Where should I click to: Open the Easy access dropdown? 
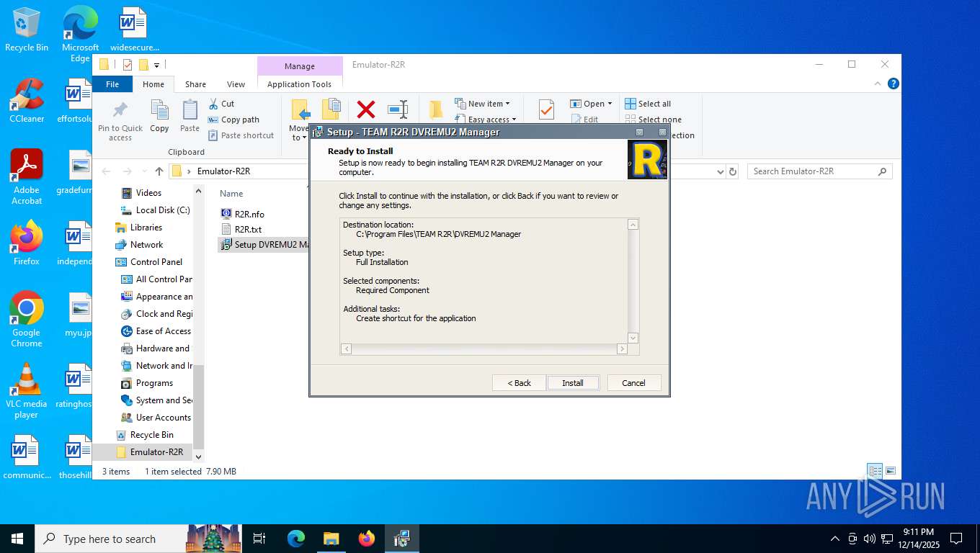485,119
